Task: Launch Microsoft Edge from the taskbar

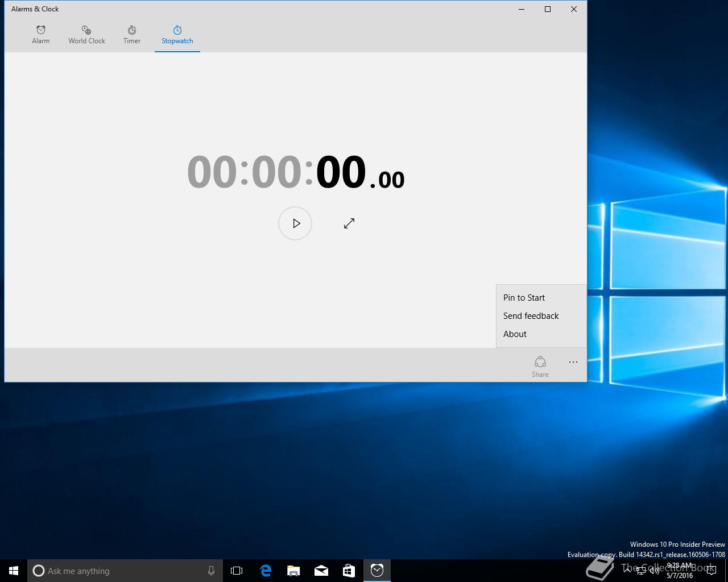Action: (266, 571)
